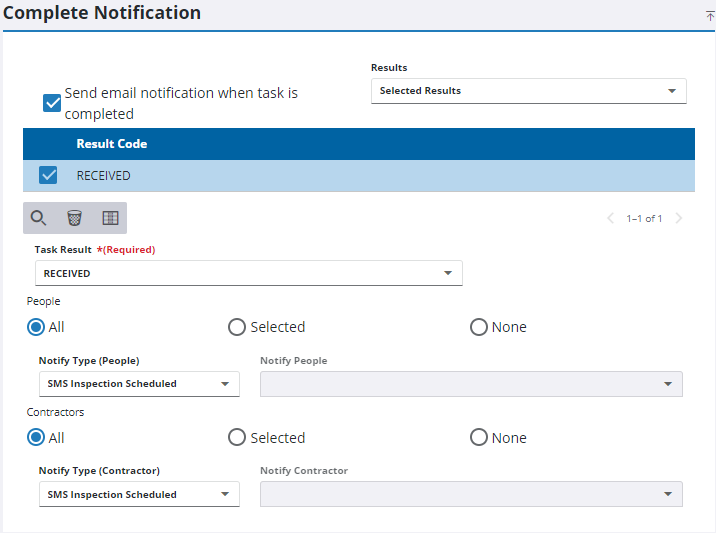Toggle the RECEIVED row checkbox
Screen dimensions: 716x533
(48, 176)
